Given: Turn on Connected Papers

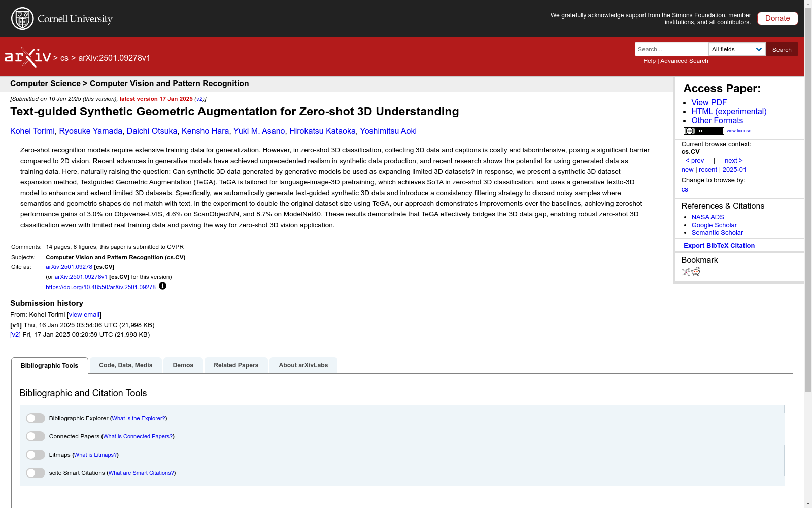Looking at the screenshot, I should point(35,436).
